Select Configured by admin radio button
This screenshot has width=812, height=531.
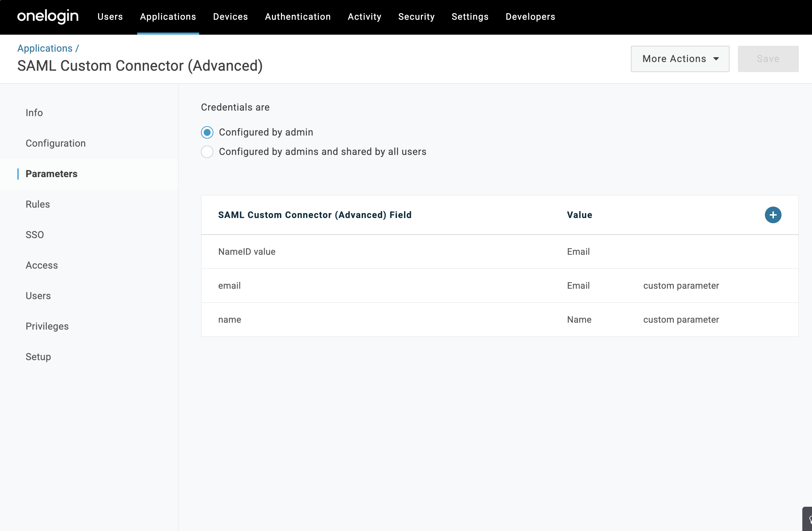[x=207, y=132]
